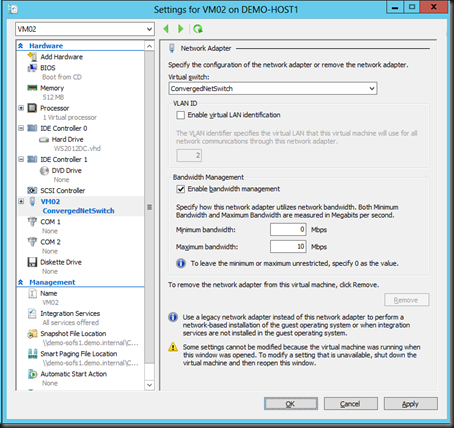The width and height of the screenshot is (454, 428).
Task: Collapse the IDE Controller 1 node
Action: pos(21,159)
